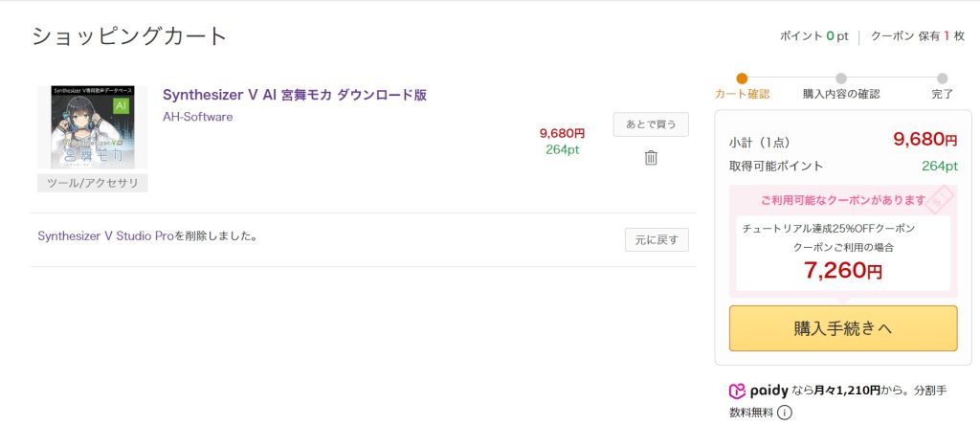The height and width of the screenshot is (425, 980).
Task: Click the info icon beside 分割手数料無料
Action: pos(785,413)
